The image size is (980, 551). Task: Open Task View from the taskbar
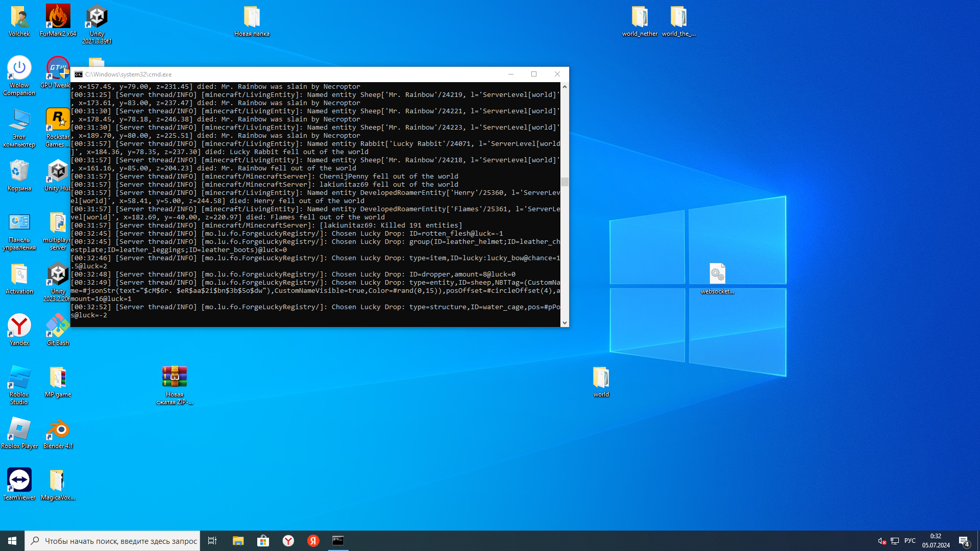tap(212, 541)
